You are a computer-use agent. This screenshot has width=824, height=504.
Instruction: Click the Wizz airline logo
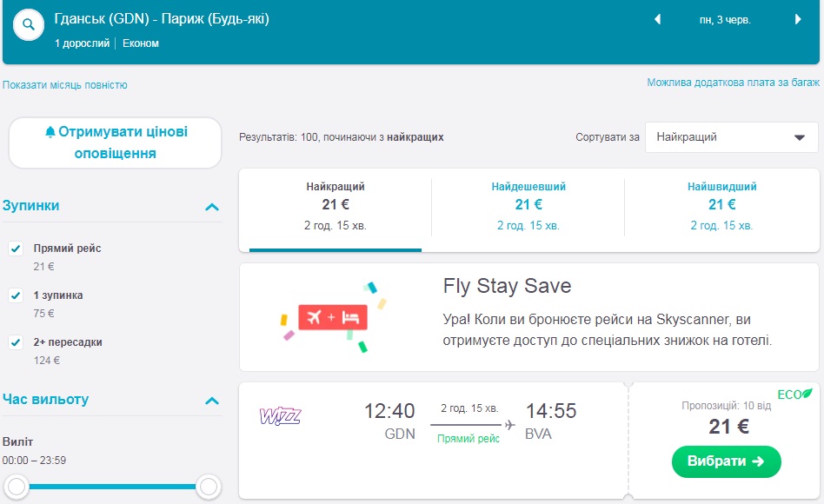(x=280, y=416)
